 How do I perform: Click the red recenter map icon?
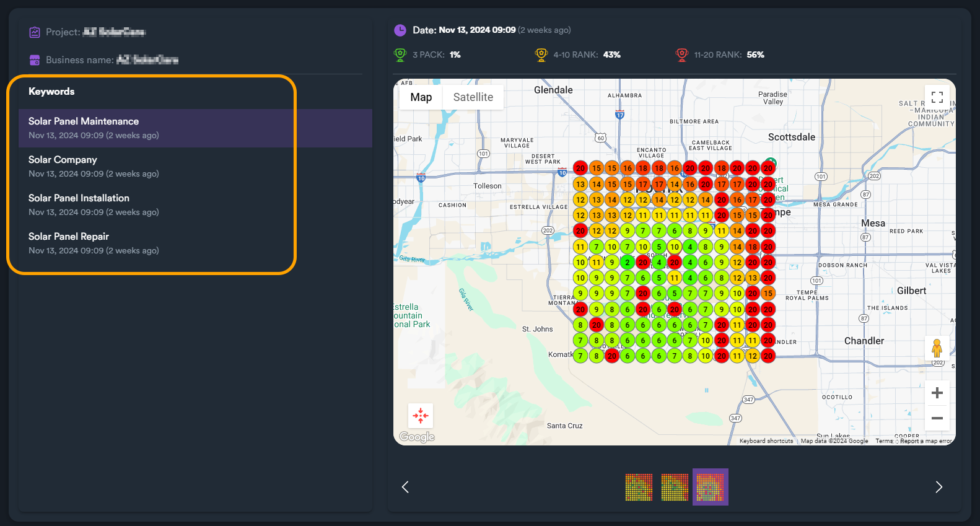(x=421, y=416)
